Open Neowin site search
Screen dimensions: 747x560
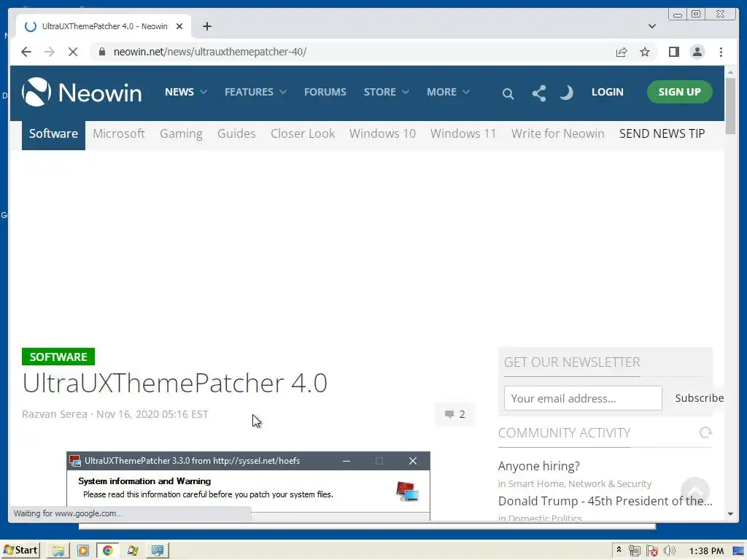click(x=508, y=93)
